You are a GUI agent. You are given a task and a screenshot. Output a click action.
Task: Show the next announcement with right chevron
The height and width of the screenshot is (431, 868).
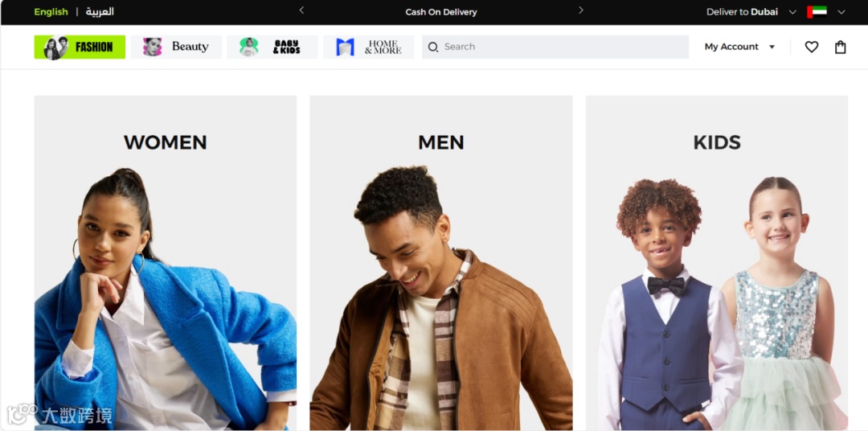tap(581, 10)
